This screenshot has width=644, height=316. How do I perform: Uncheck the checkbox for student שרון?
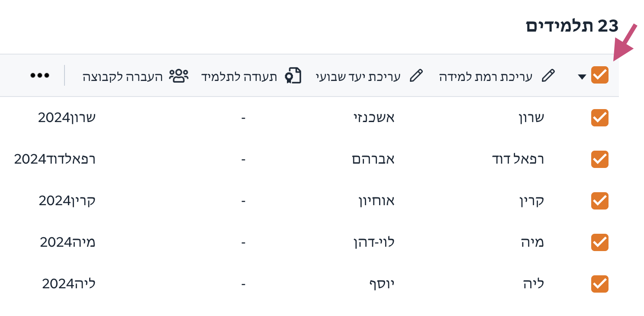click(600, 118)
